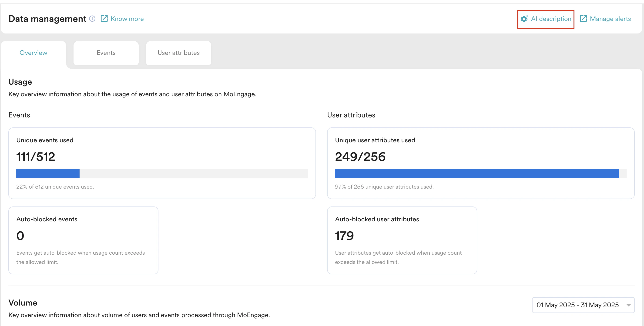Switch to the User attributes tab
Viewport: 644px width, 326px height.
coord(178,53)
